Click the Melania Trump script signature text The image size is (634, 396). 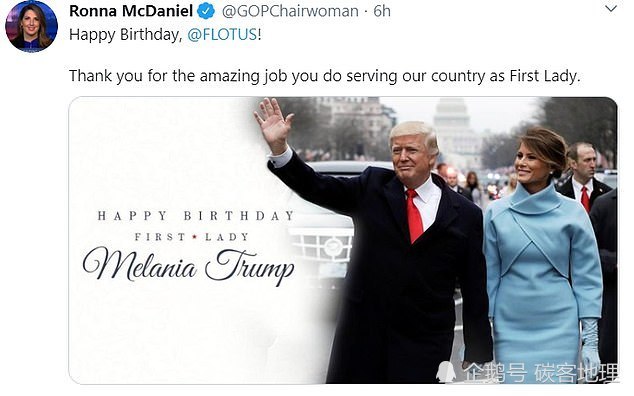coord(188,265)
